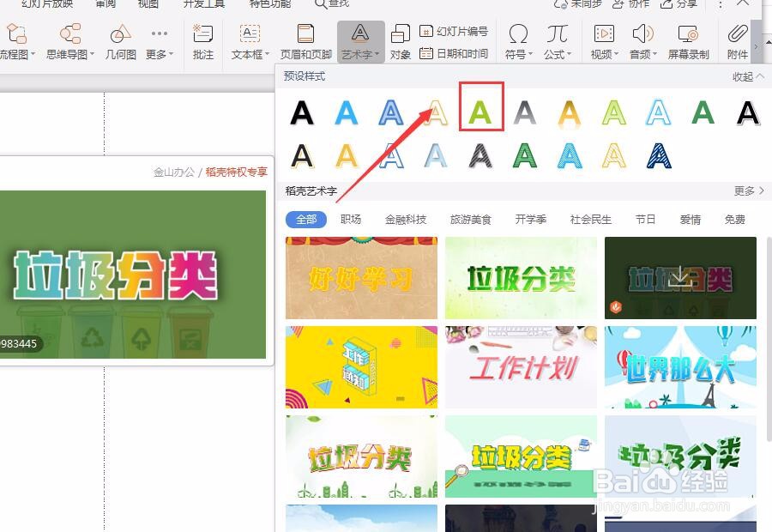Switch to the 审阅 ribbon tab
This screenshot has height=532, width=772.
104,4
